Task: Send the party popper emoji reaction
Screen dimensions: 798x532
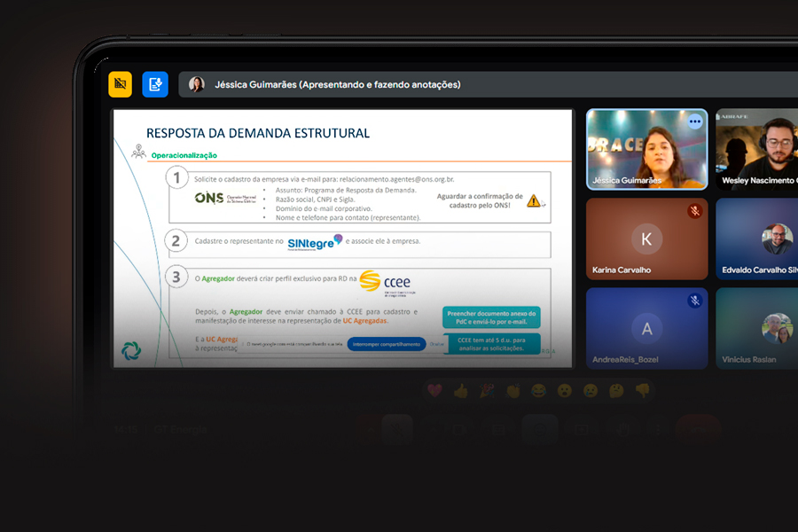Action: point(487,390)
